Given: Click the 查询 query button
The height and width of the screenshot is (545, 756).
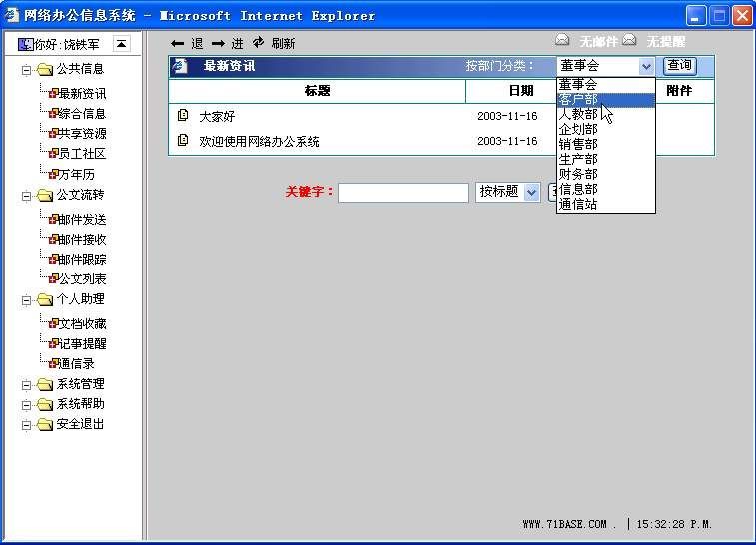Looking at the screenshot, I should 679,66.
